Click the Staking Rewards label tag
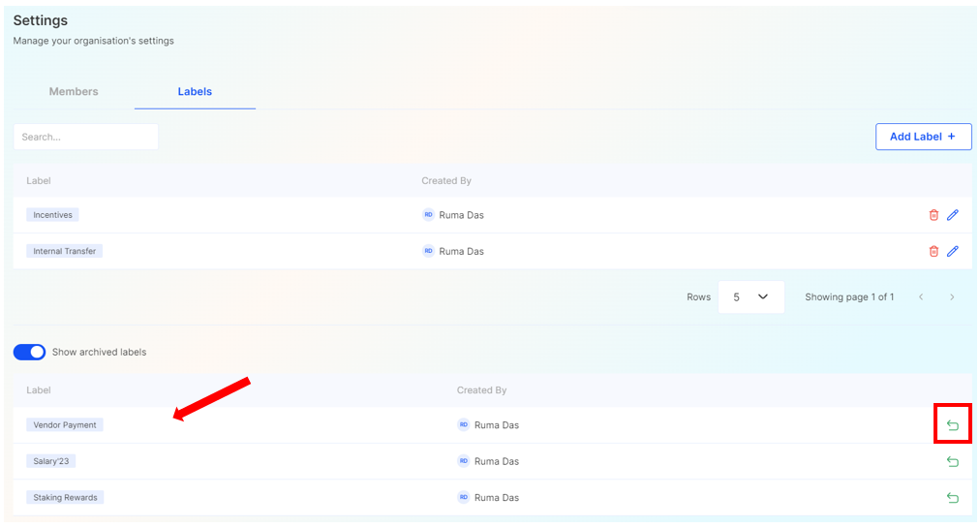980x528 pixels. (65, 498)
